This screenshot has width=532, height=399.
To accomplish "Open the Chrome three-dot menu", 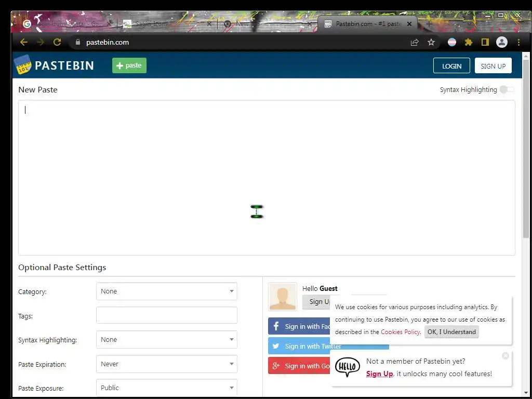I will coord(518,43).
